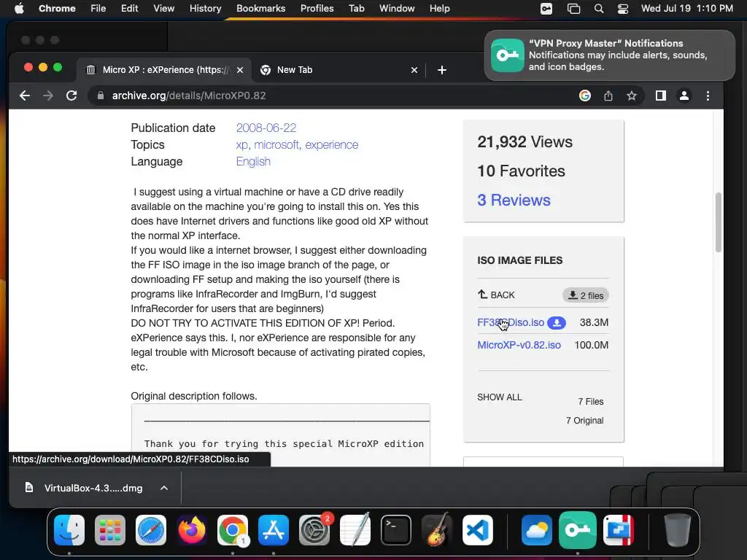Open Finder from the dock
Screen dimensions: 747x560
pyautogui.click(x=69, y=530)
